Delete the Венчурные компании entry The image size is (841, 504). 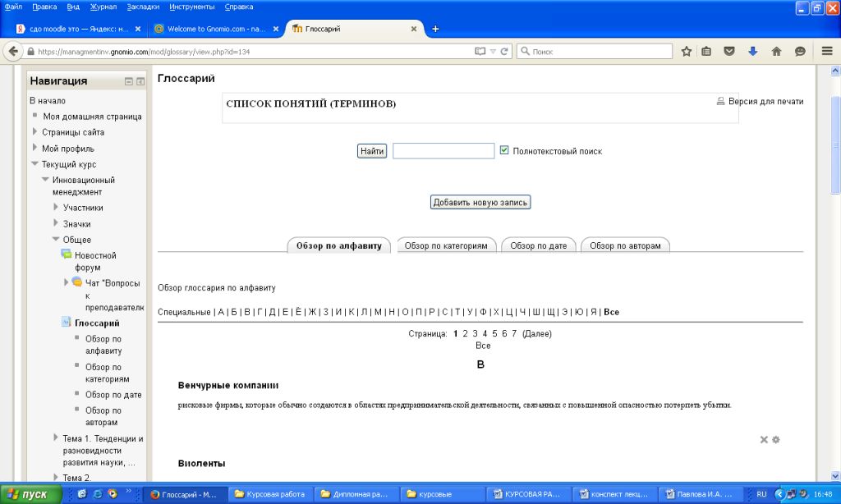point(764,440)
